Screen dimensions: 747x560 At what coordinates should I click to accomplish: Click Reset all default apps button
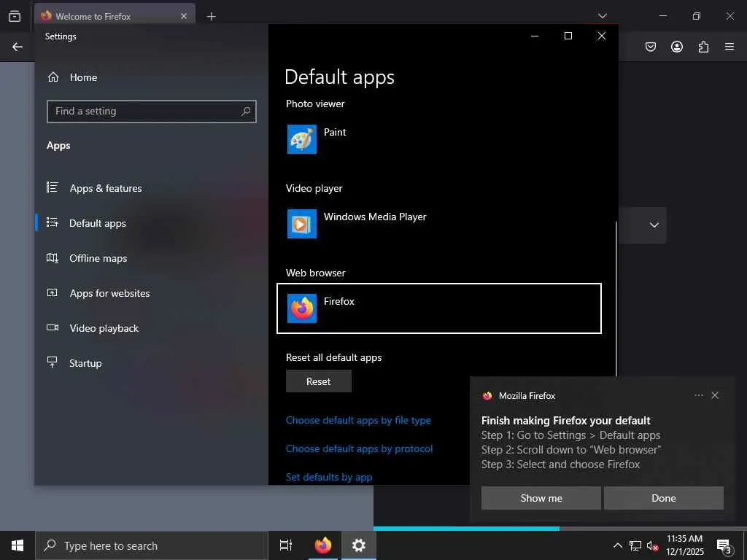318,381
